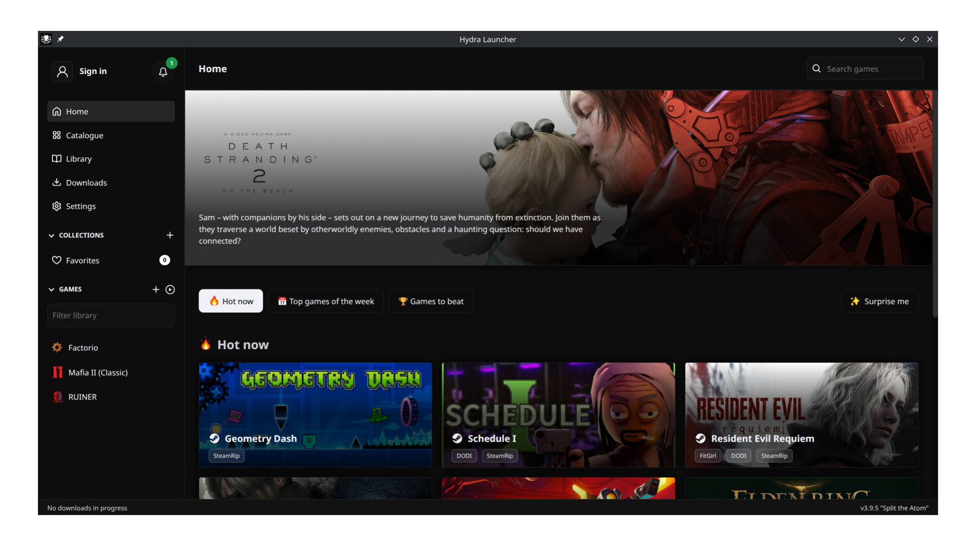Screen dimensions: 976x560
Task: Collapse the Games section
Action: click(52, 289)
